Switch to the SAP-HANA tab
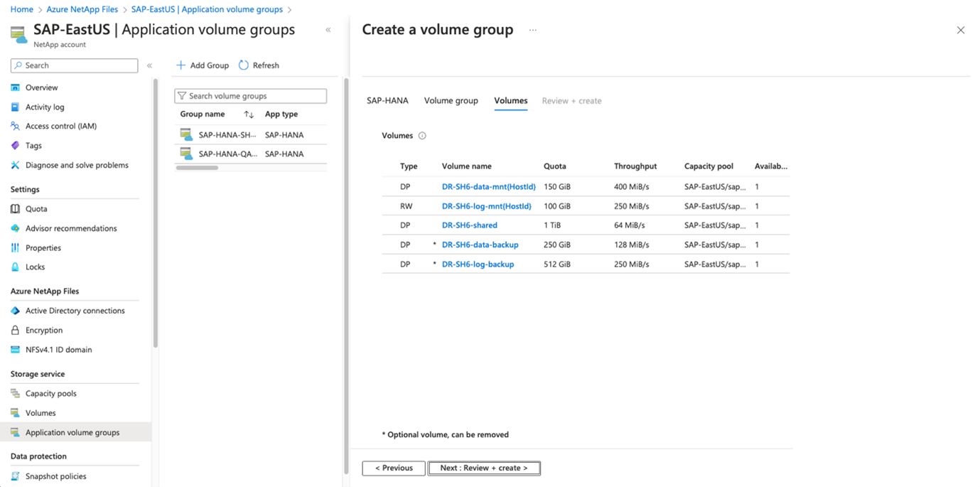This screenshot has height=487, width=980. point(387,101)
